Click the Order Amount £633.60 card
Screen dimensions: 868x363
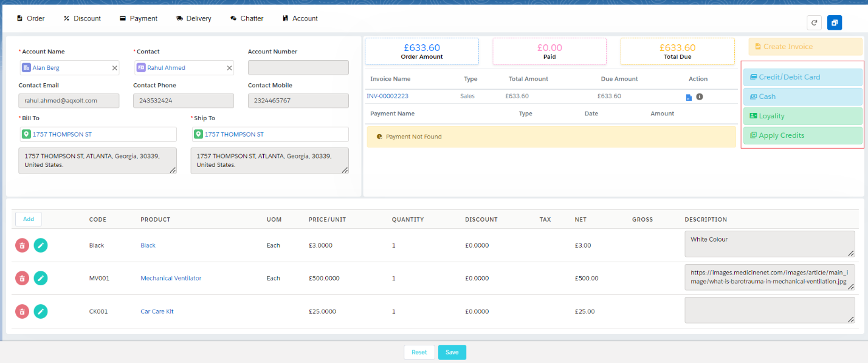pos(422,52)
